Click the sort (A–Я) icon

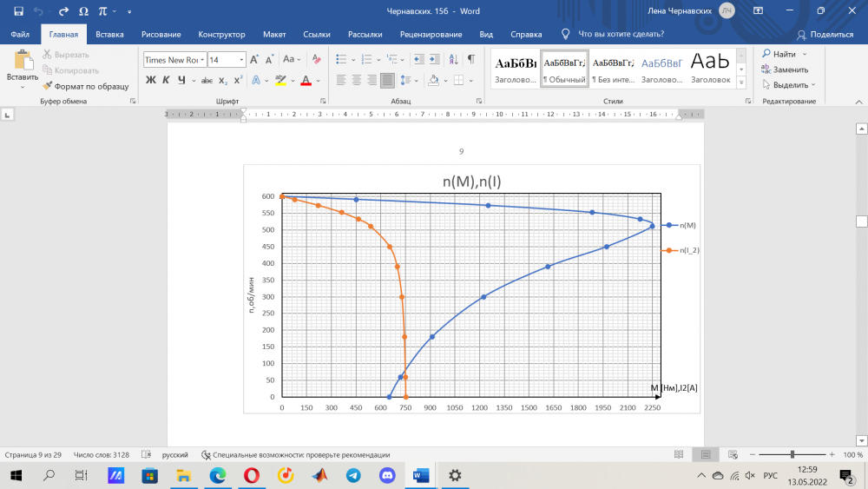click(x=453, y=60)
